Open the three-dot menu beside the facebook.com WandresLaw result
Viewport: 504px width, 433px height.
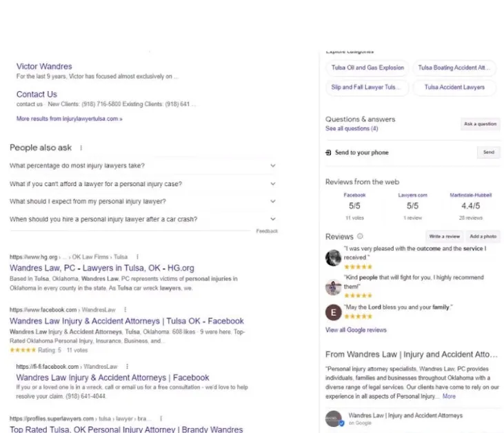point(125,310)
